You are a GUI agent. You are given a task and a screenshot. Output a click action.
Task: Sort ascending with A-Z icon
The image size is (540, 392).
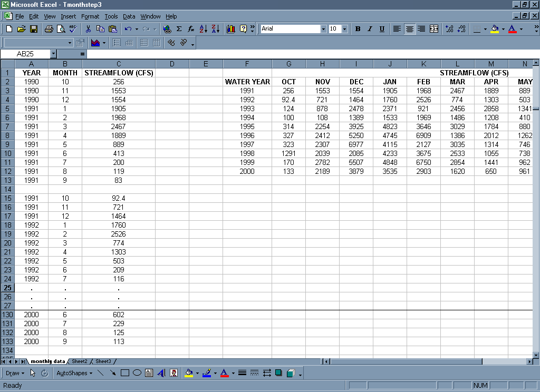point(204,29)
